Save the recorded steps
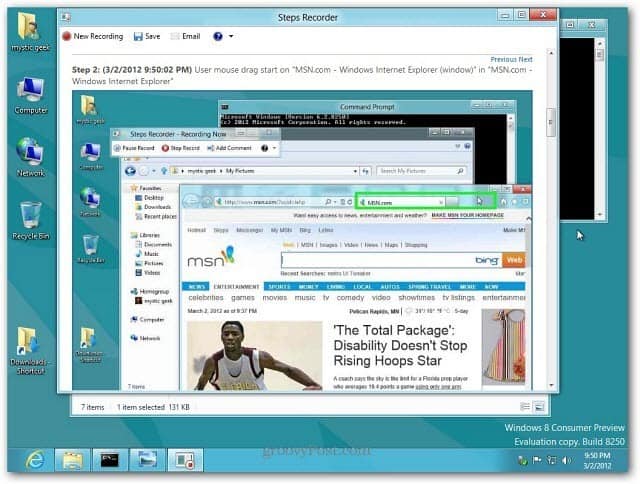This screenshot has height=484, width=640. coord(147,36)
